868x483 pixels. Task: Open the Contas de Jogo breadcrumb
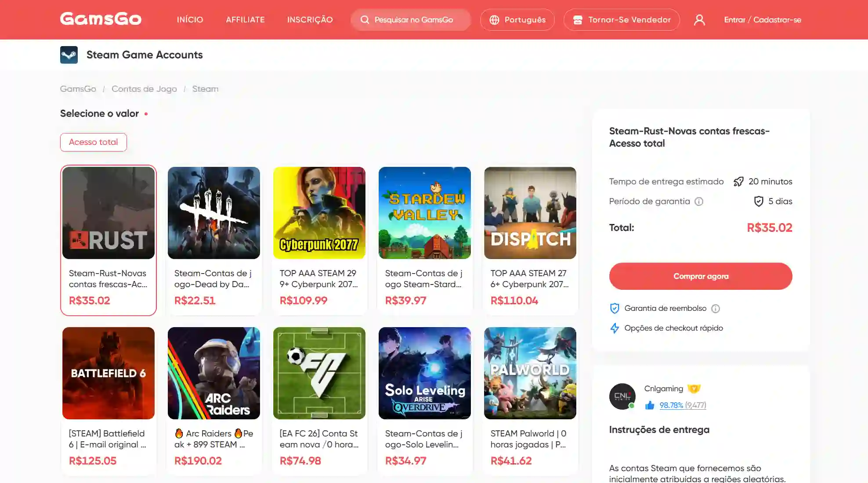point(144,89)
